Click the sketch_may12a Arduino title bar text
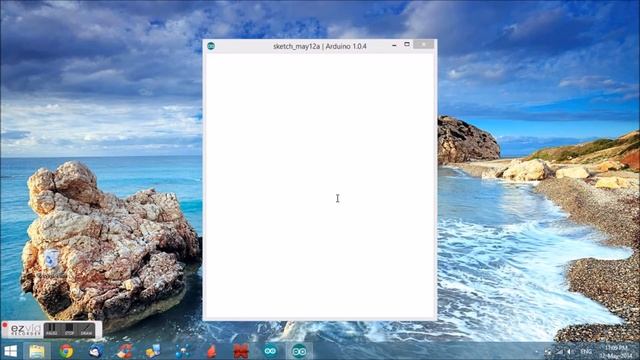 click(320, 47)
